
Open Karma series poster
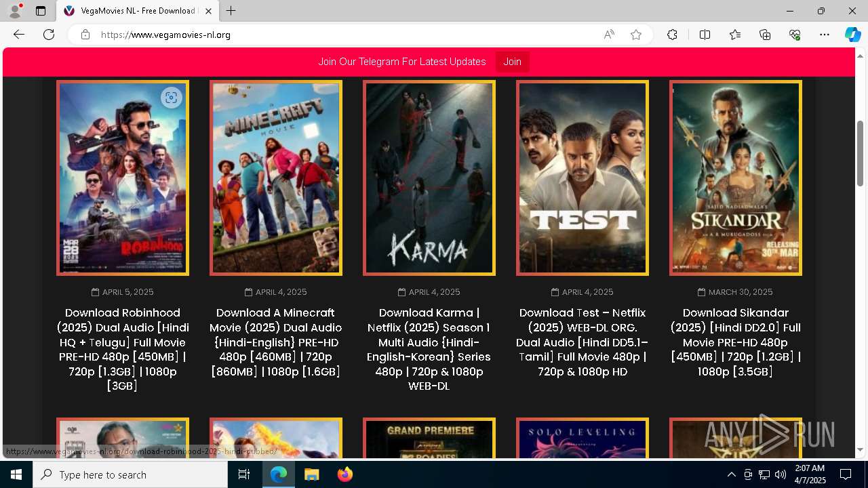(429, 178)
